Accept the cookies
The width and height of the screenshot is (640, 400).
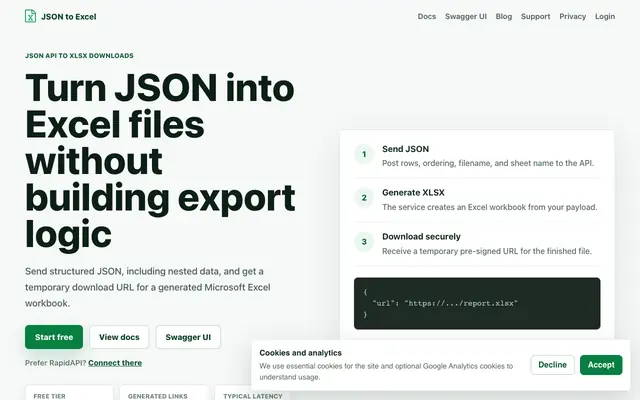tap(601, 365)
